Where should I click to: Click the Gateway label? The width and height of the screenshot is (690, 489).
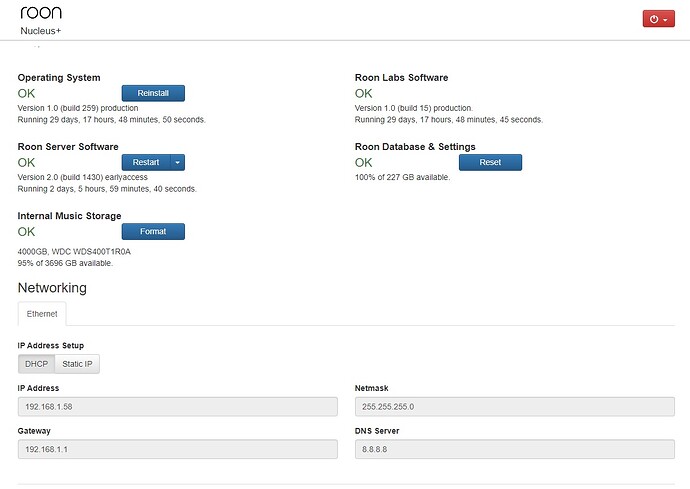click(34, 431)
